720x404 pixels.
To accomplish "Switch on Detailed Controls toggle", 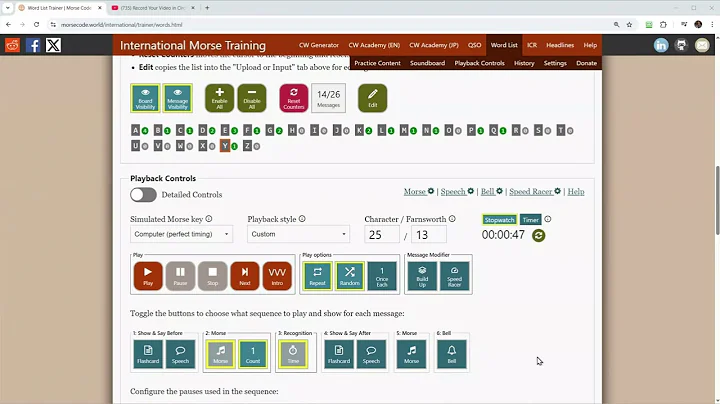I will [x=143, y=195].
